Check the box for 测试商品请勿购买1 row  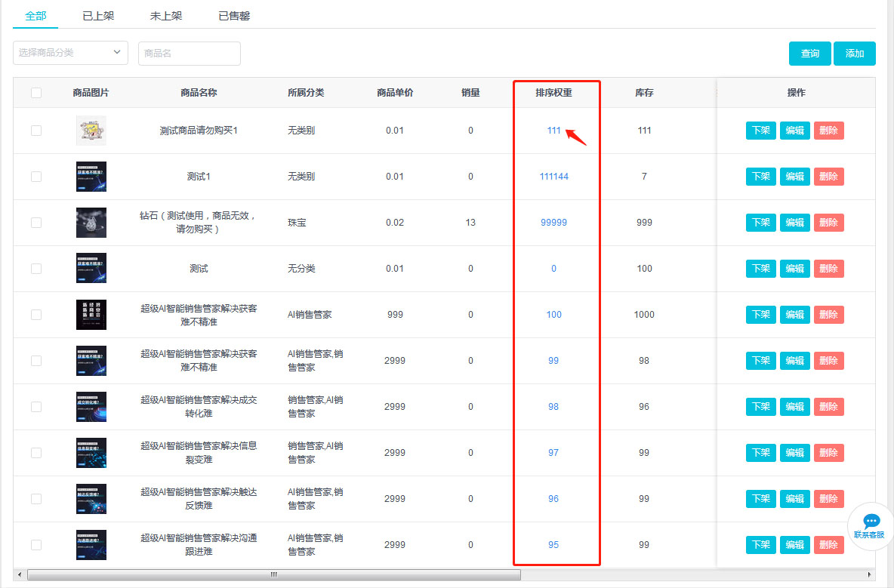click(x=36, y=131)
